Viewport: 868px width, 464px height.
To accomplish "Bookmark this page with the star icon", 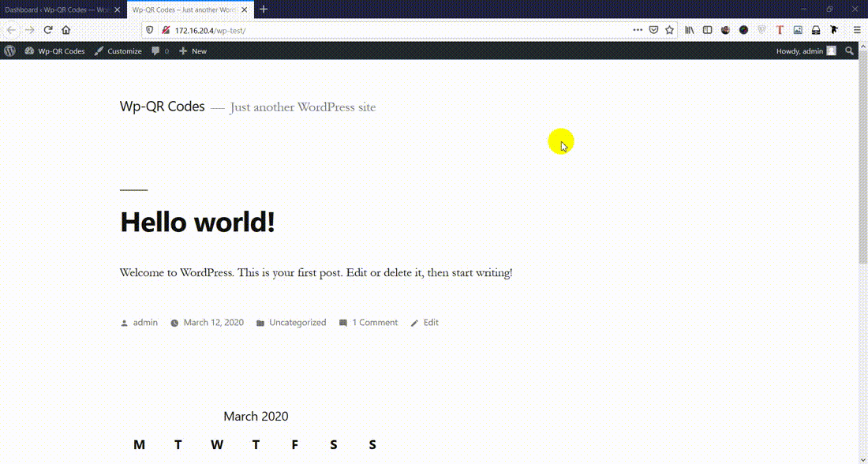I will 669,30.
